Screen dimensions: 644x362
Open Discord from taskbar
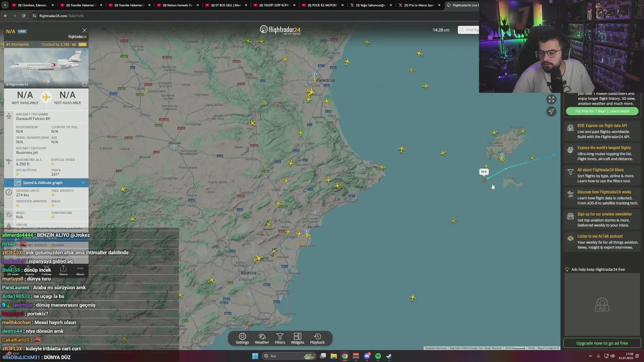tap(367, 356)
